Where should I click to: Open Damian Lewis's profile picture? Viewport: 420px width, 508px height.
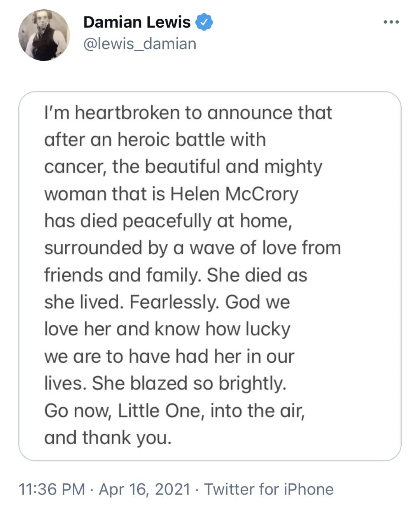click(x=44, y=35)
